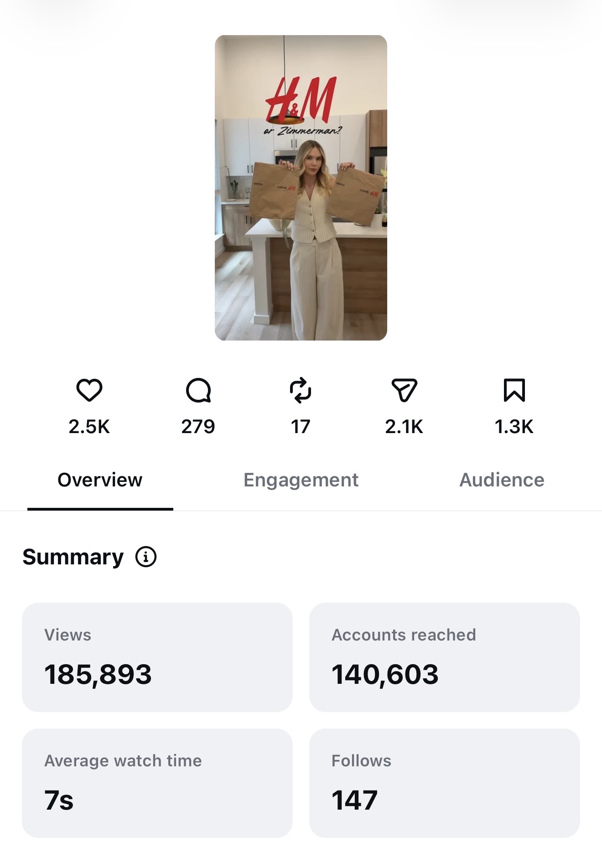
Task: Switch to the Audience tab
Action: click(502, 480)
